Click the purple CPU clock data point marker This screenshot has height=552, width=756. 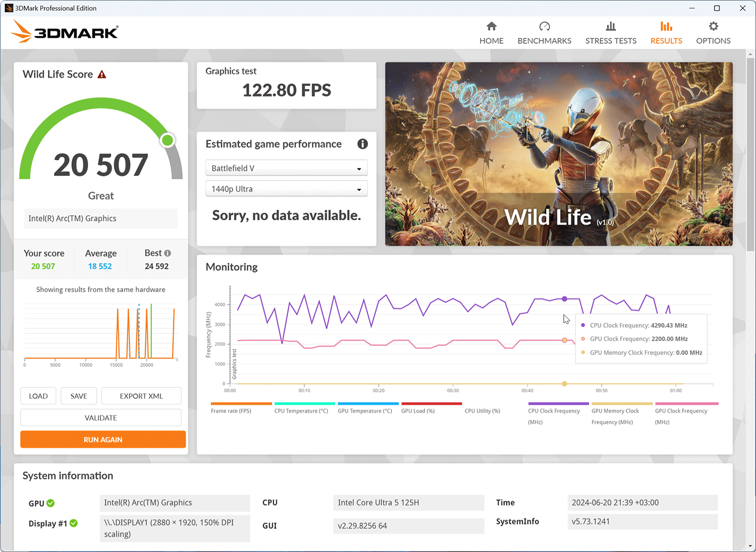click(x=564, y=299)
